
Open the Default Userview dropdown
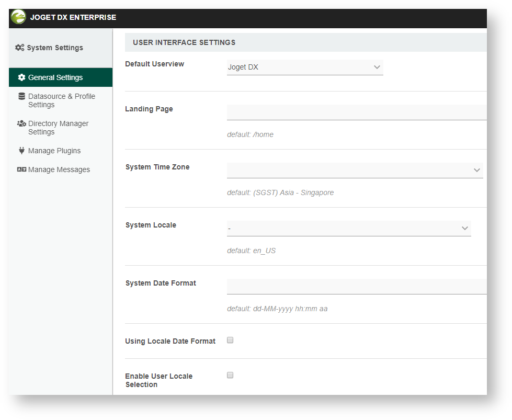[x=304, y=67]
